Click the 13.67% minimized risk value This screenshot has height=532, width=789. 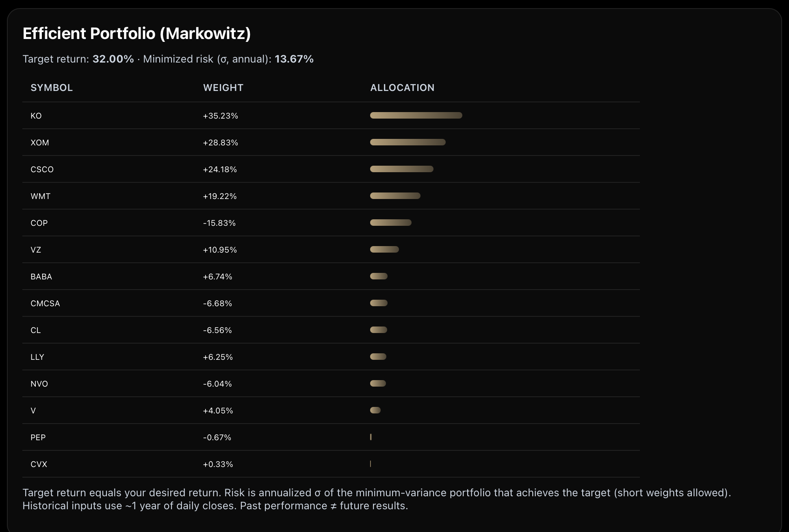(x=294, y=59)
